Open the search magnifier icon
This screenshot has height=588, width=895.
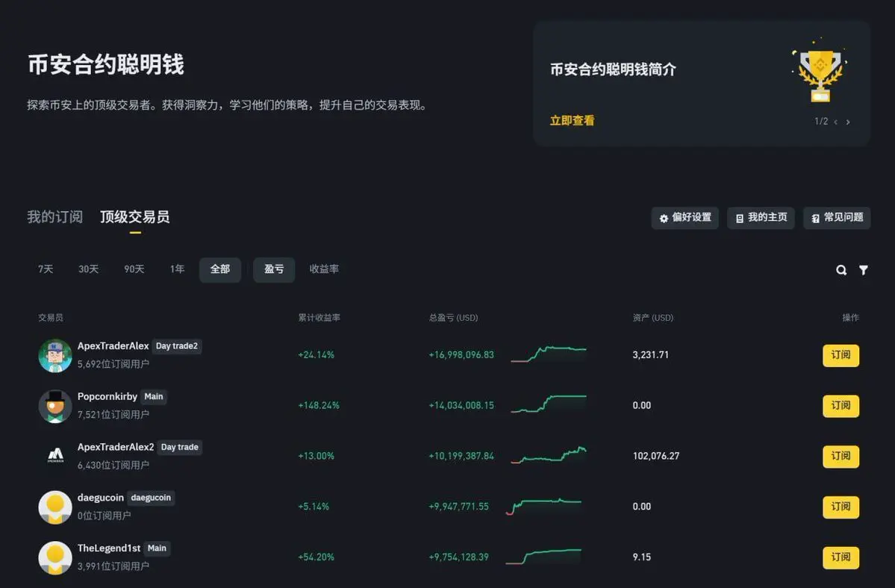tap(841, 270)
